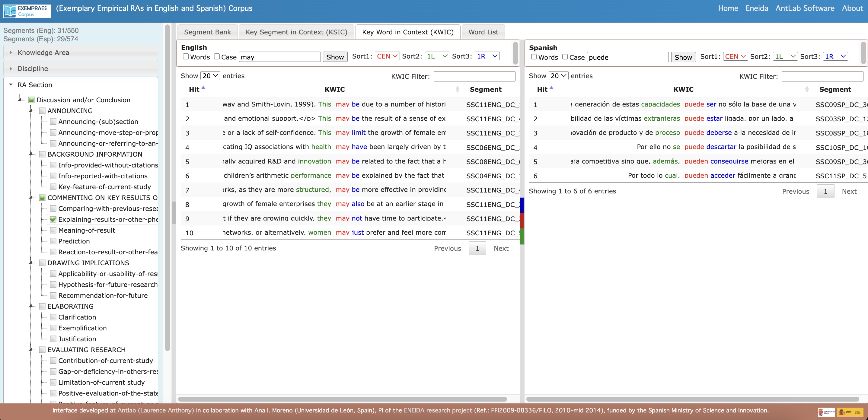The image size is (868, 420).
Task: Sort English table by KWIC column arrows
Action: click(457, 89)
